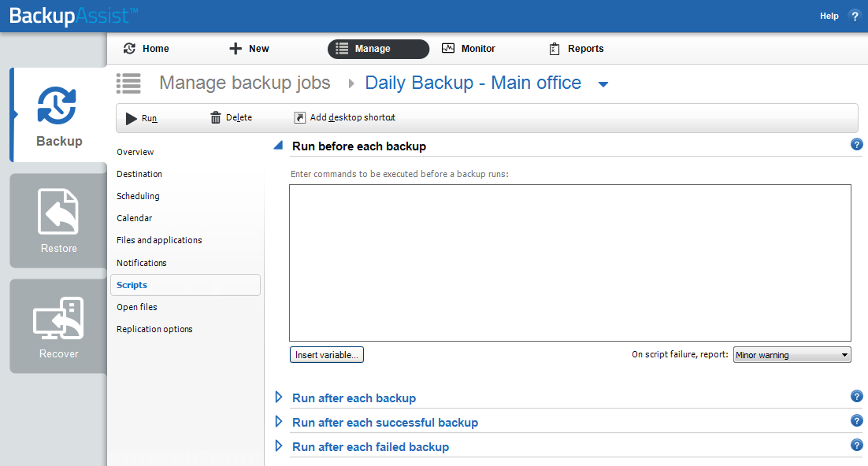
Task: Click the Run play icon
Action: 132,118
